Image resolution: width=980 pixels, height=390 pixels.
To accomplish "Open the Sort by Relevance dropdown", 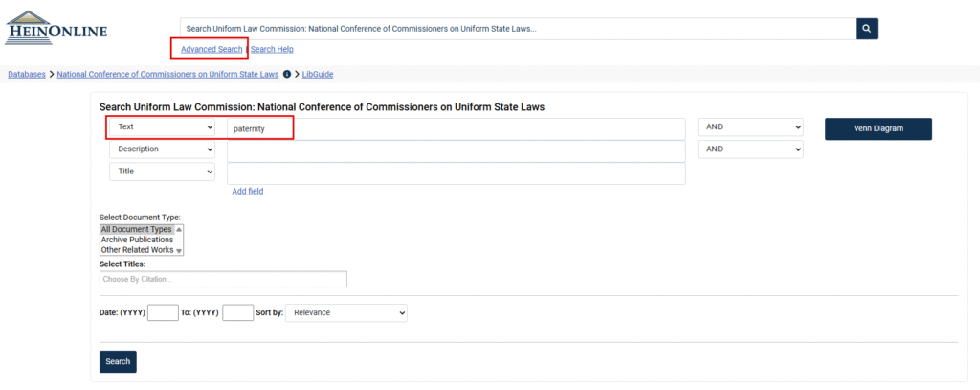I will [x=346, y=313].
